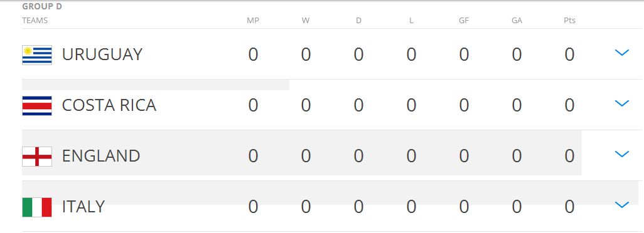The height and width of the screenshot is (233, 644).
Task: Click the Pts column header
Action: [x=570, y=21]
